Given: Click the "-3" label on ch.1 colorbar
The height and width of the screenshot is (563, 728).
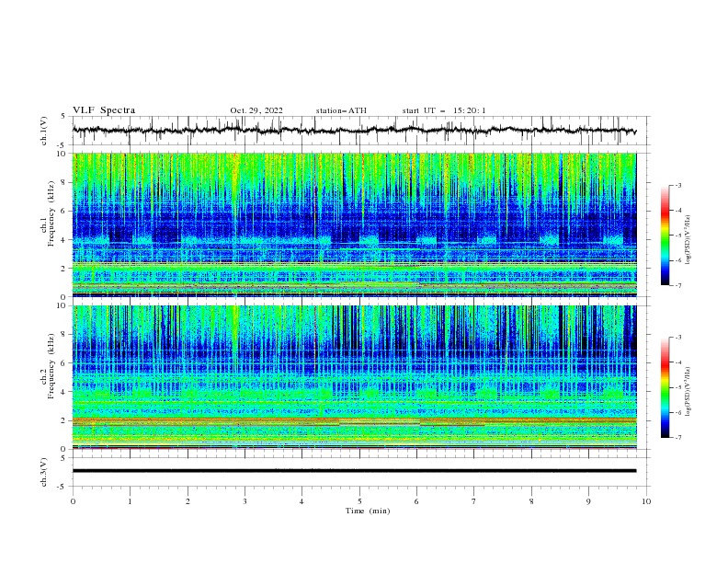Looking at the screenshot, I should pyautogui.click(x=677, y=185).
